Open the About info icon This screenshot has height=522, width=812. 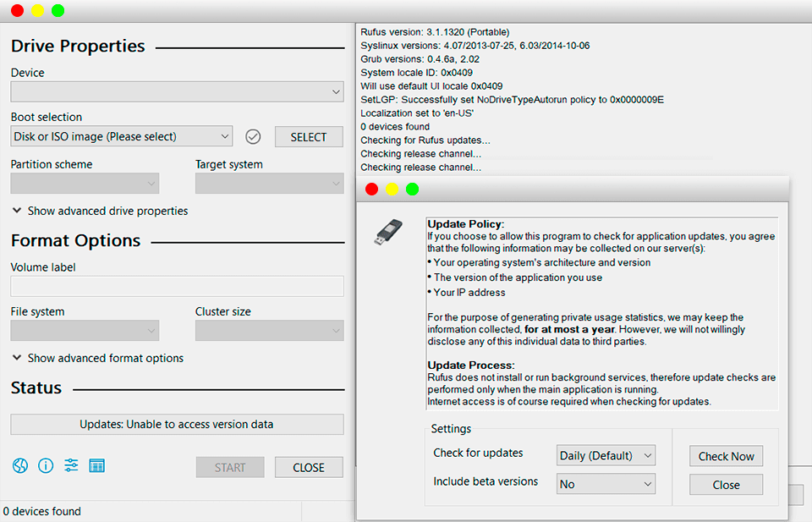pos(46,466)
